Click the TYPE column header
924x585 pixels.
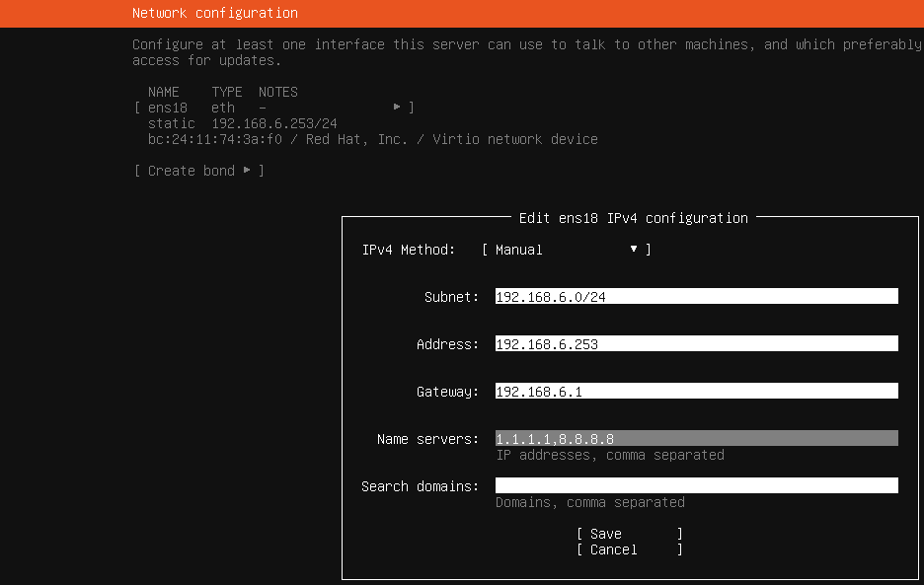pyautogui.click(x=226, y=92)
